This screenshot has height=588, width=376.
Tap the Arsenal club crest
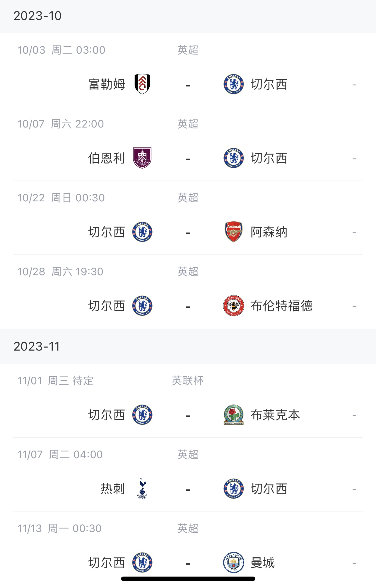pos(234,232)
